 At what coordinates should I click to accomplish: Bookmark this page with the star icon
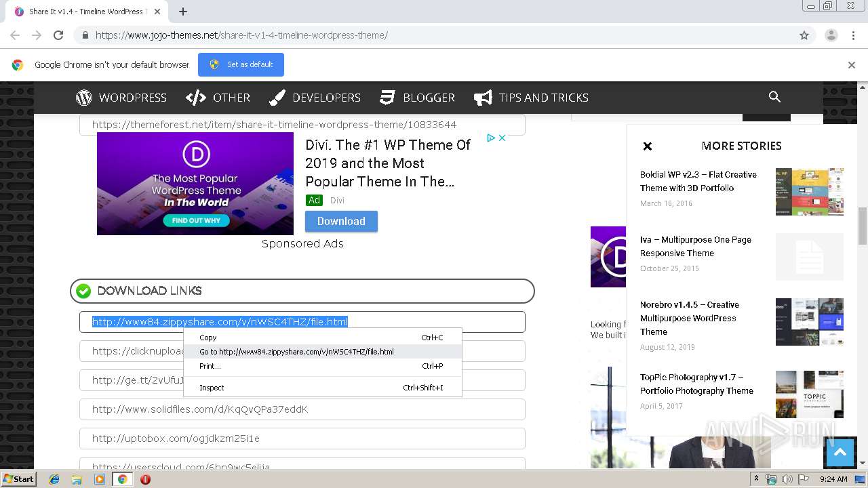pos(804,35)
